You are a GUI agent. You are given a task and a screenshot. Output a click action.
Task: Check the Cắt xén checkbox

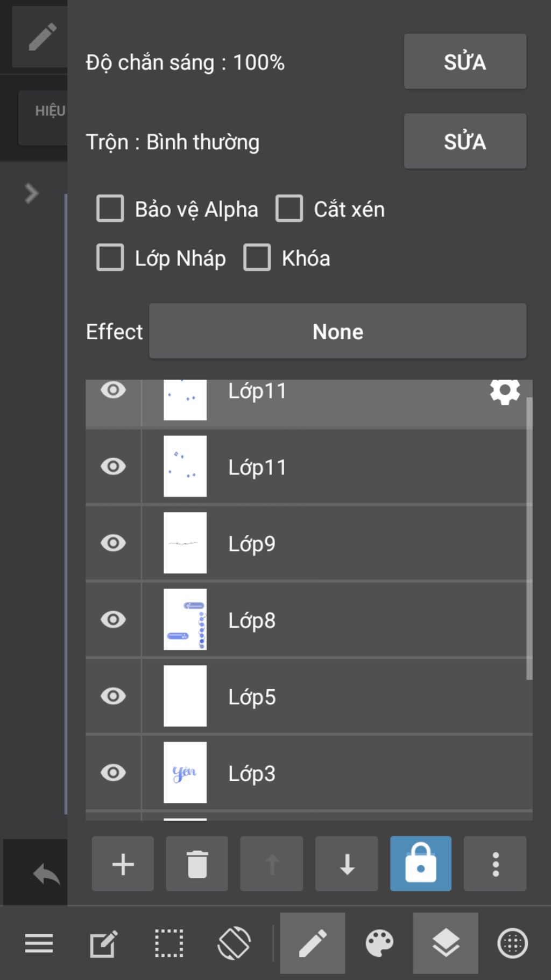pos(289,208)
